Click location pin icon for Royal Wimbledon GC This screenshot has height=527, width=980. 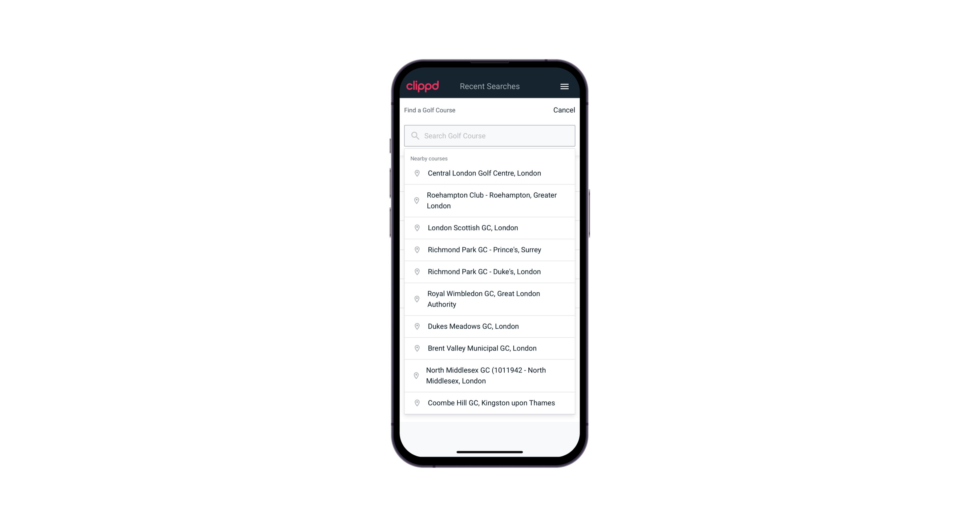tap(416, 299)
